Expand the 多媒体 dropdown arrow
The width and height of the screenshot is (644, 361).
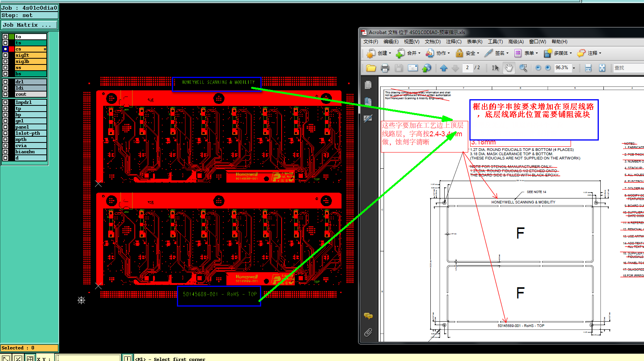[x=570, y=53]
